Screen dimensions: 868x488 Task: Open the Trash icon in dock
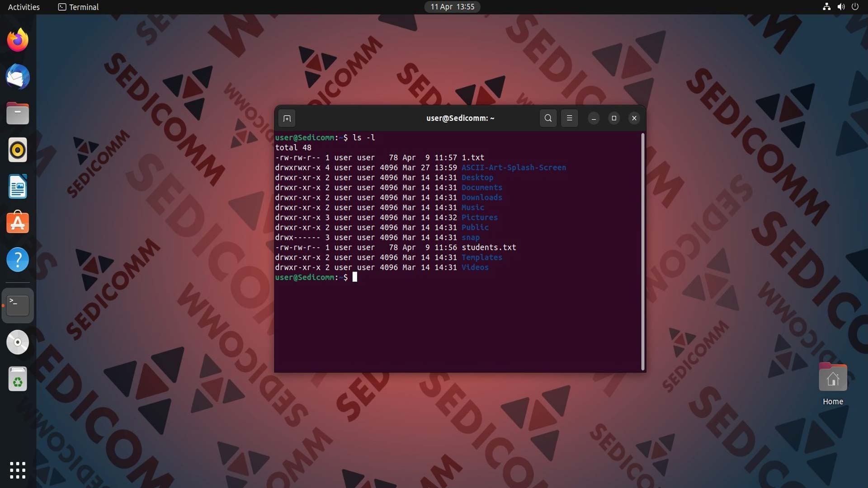[x=18, y=379]
